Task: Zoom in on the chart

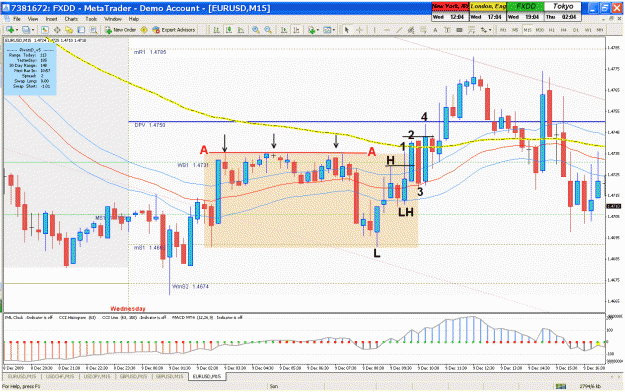Action: pyautogui.click(x=256, y=30)
